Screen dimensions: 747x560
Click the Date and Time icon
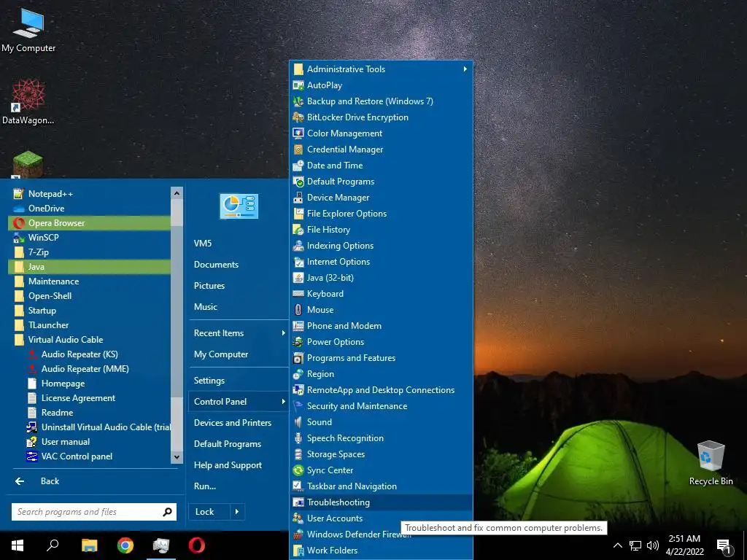coord(298,166)
